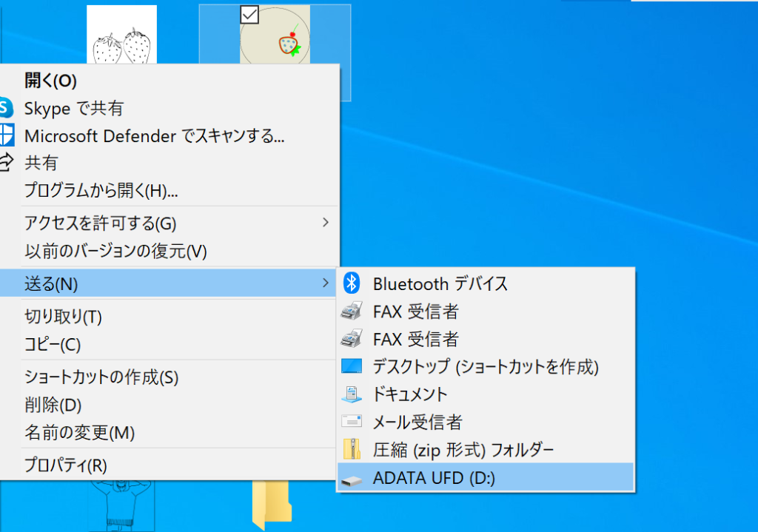Open プロパティ(R) for the file
This screenshot has height=532, width=758.
[x=66, y=465]
